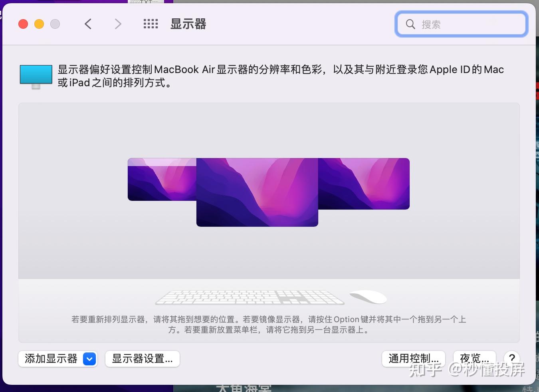Open the AirPlay display list with the blue chevron
Screen dimensions: 539x392
[89, 359]
